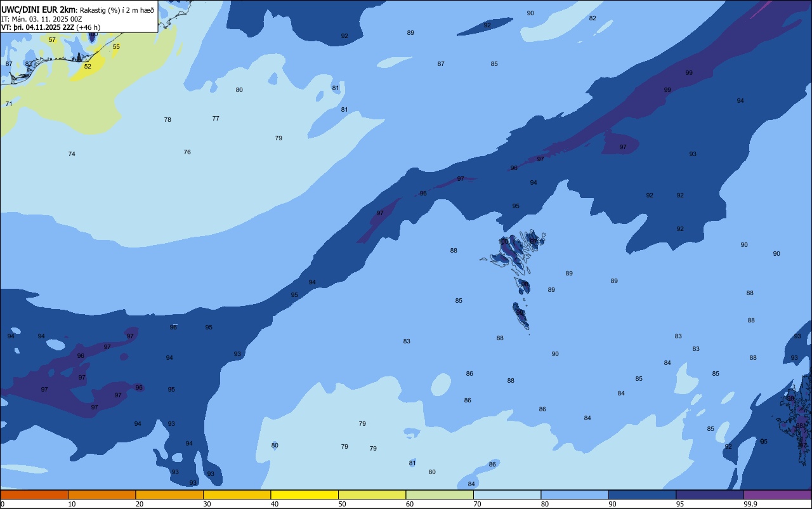This screenshot has height=509, width=812.
Task: Click the 'UWC/DINI EUR 2km' title text
Action: coord(39,9)
